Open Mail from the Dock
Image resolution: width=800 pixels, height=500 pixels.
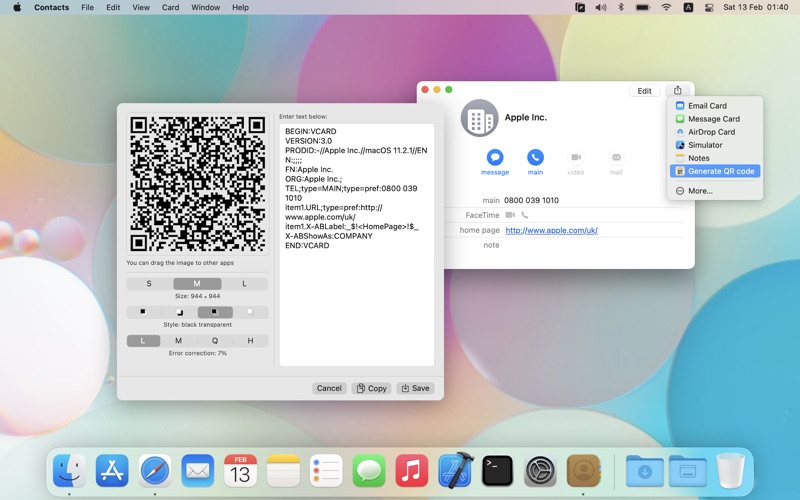197,470
